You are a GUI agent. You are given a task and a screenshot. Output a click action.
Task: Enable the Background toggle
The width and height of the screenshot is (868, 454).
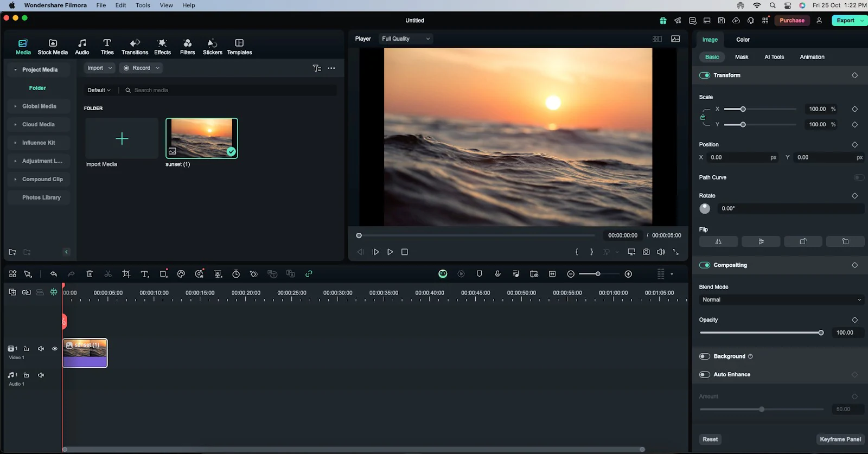705,356
